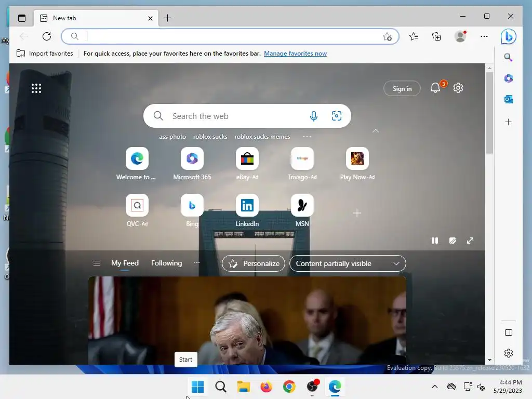Open the news story thumbnail
This screenshot has width=532, height=399.
[x=247, y=320]
